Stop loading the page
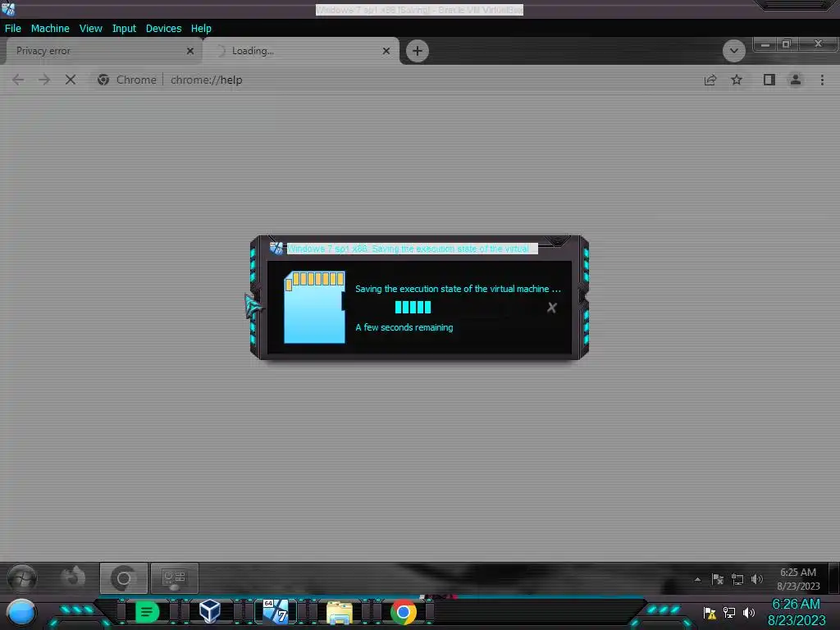The width and height of the screenshot is (840, 630). (x=71, y=80)
